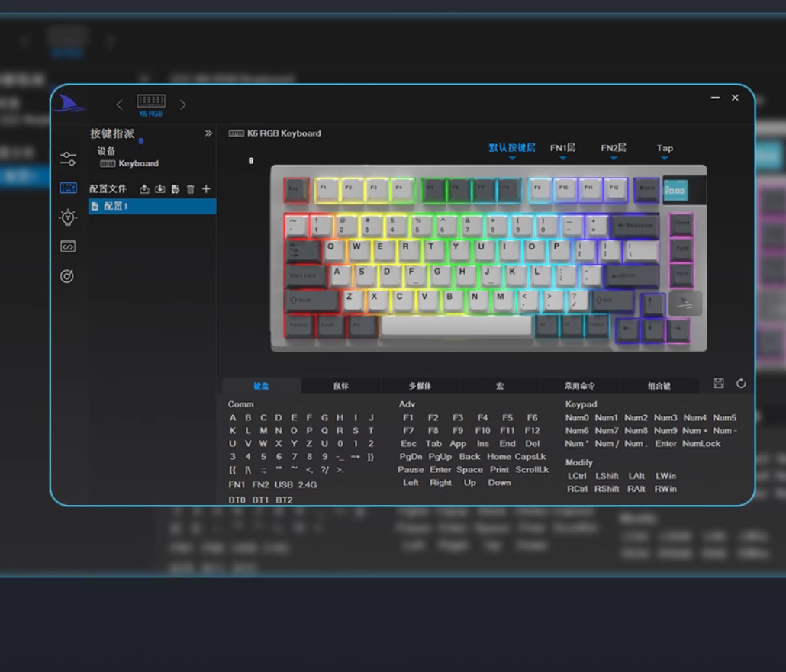This screenshot has height=672, width=786.
Task: Add a new profile with plus icon
Action: (206, 189)
